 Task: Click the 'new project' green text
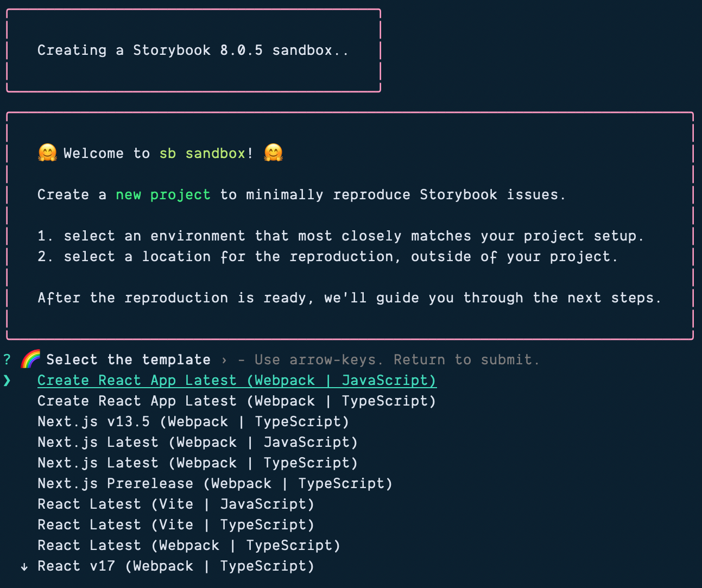[x=163, y=194]
